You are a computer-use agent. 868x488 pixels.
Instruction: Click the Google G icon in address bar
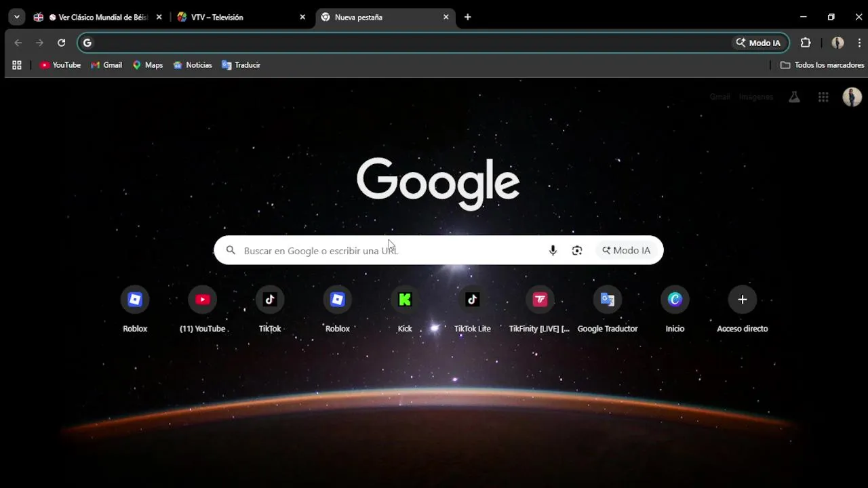click(87, 43)
